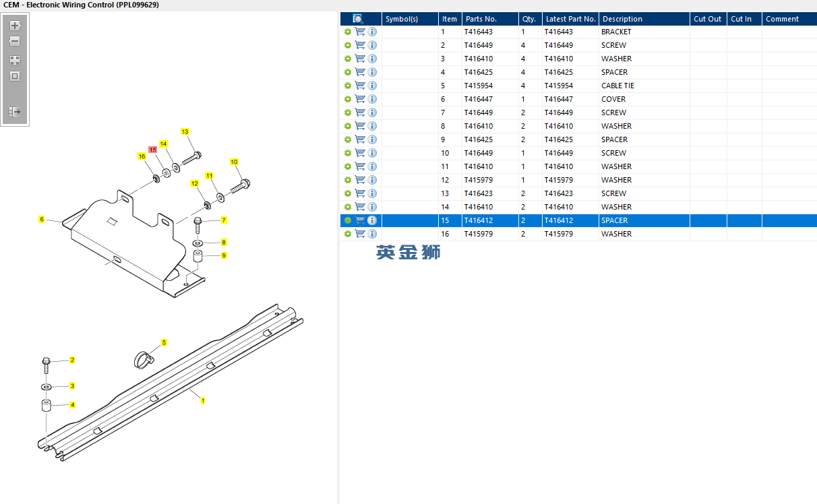Select callout 9 spacer label
The image size is (817, 504).
224,255
